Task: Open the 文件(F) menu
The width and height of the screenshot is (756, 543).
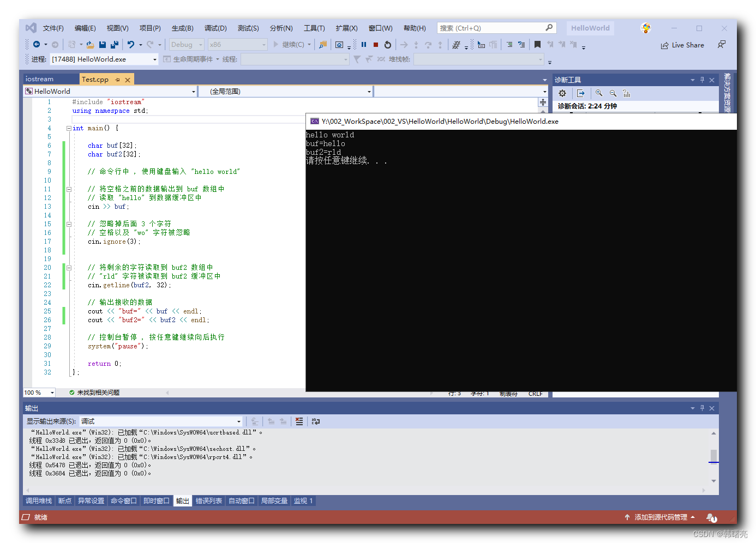Action: tap(53, 28)
